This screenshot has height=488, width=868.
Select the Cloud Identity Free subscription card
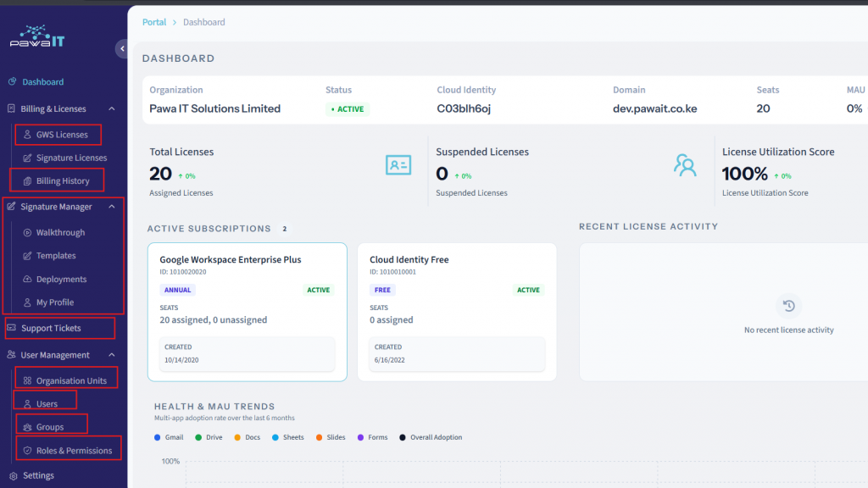(457, 312)
